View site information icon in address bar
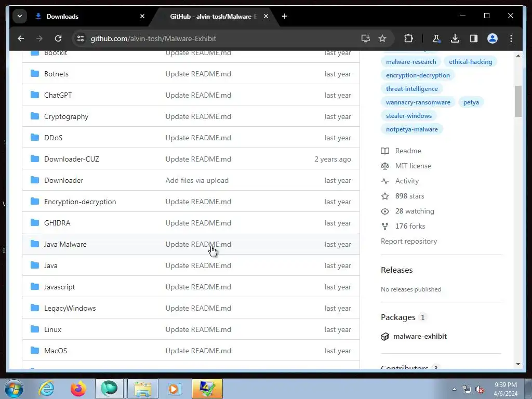This screenshot has width=532, height=399. pos(81,38)
